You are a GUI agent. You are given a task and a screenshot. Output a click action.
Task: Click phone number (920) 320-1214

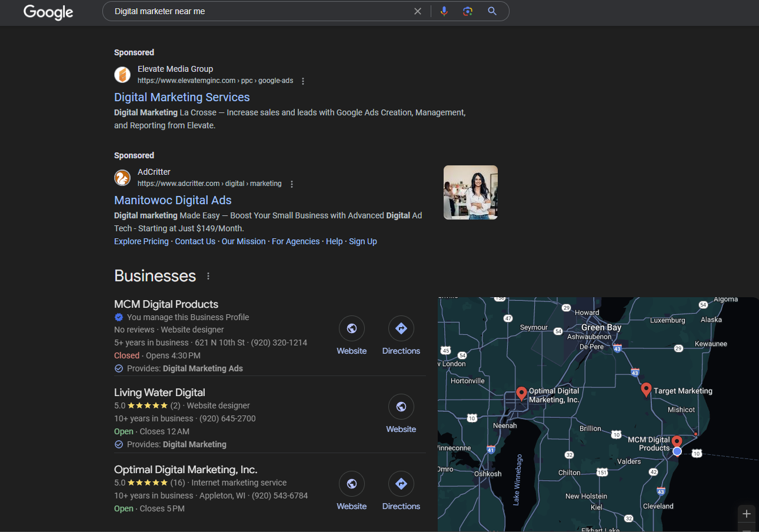279,343
